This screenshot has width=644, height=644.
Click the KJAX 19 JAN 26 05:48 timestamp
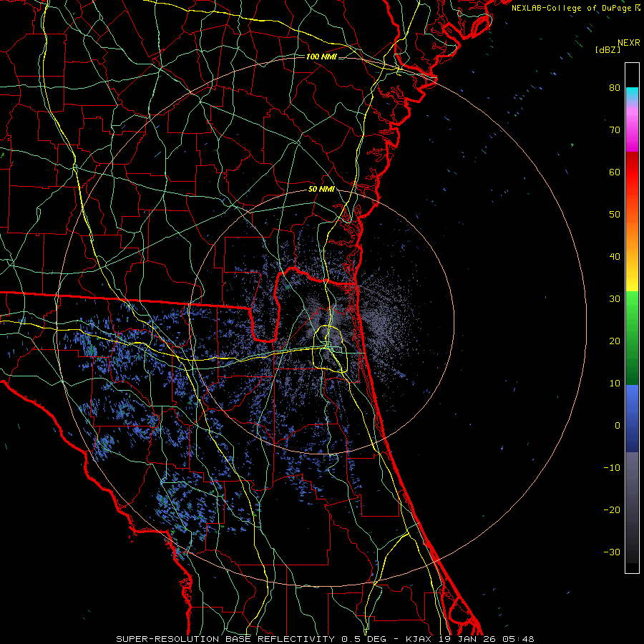point(470,639)
